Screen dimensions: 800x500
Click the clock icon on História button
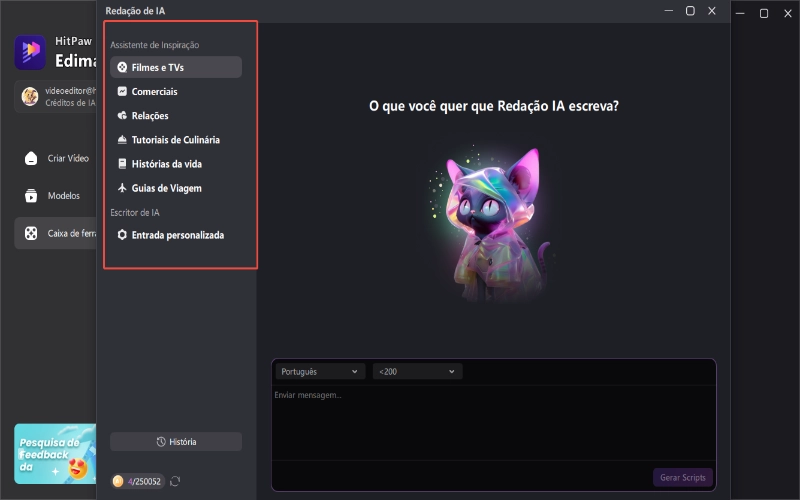161,442
